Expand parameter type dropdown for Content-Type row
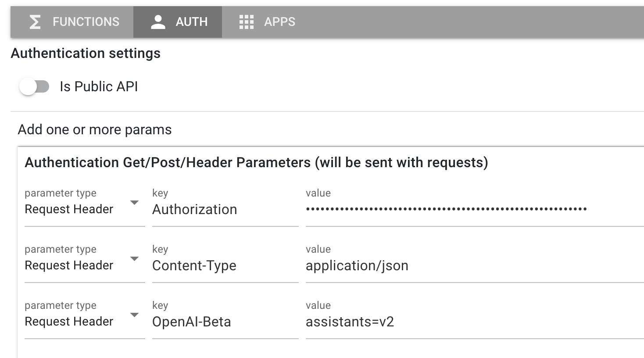Viewport: 644px width, 358px height. 135,259
